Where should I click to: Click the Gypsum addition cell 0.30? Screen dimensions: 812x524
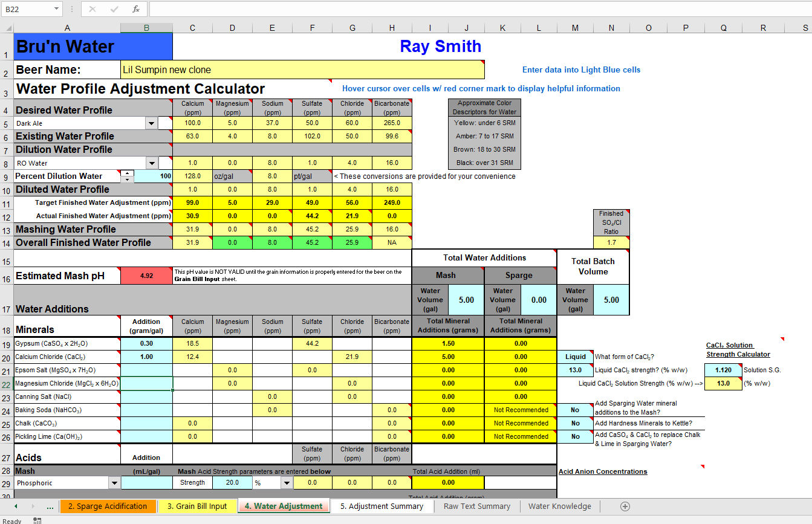tap(146, 343)
